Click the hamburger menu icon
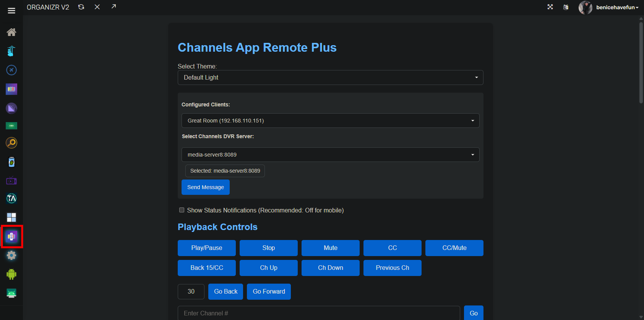Screen dimensions: 644x320 pos(11,11)
